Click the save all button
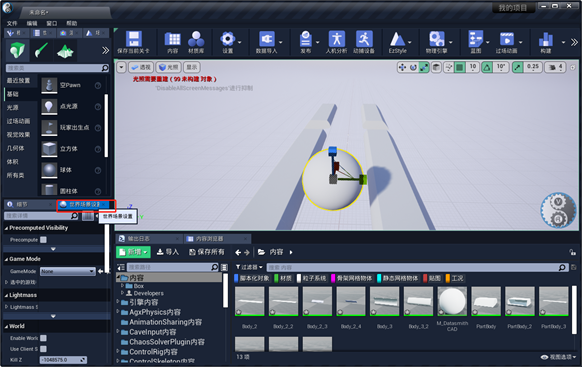This screenshot has width=582, height=367. pos(207,252)
